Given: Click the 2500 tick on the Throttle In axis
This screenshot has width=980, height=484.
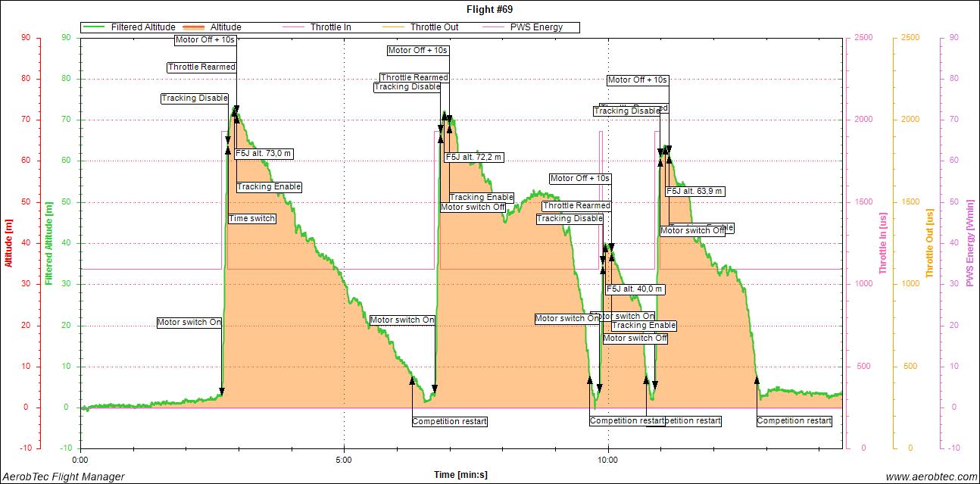Looking at the screenshot, I should pyautogui.click(x=865, y=37).
